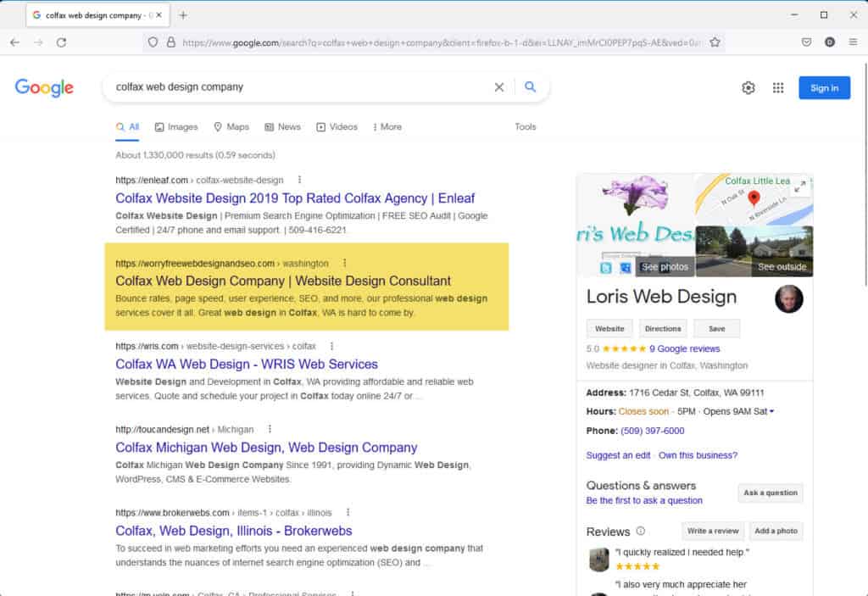Click the browser Forward arrow
This screenshot has height=596, width=868.
38,42
